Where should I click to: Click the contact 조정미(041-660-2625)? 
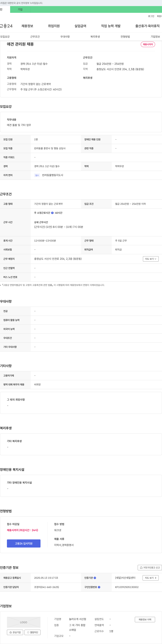pyautogui.click(x=47, y=587)
